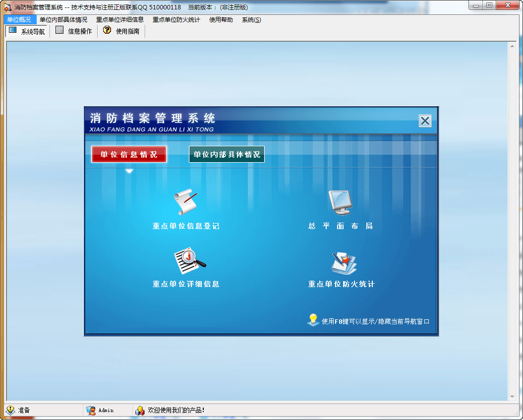Select the 单位信息情况 tab button
The width and height of the screenshot is (523, 420).
click(x=129, y=154)
